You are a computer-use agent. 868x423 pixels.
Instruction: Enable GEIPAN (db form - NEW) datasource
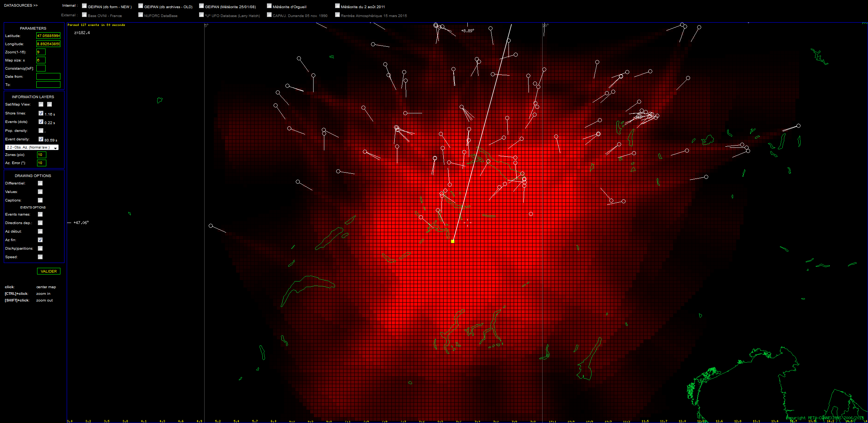[85, 6]
